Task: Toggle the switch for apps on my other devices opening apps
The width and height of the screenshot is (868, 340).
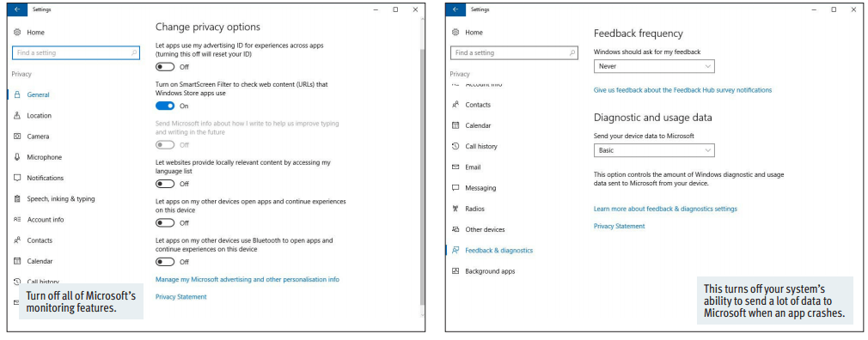Action: coord(165,222)
